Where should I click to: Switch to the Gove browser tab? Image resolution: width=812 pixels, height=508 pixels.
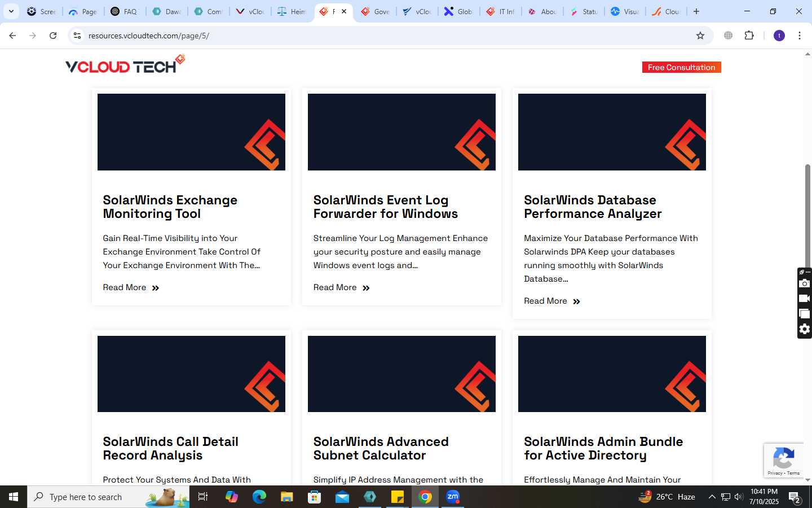point(375,11)
